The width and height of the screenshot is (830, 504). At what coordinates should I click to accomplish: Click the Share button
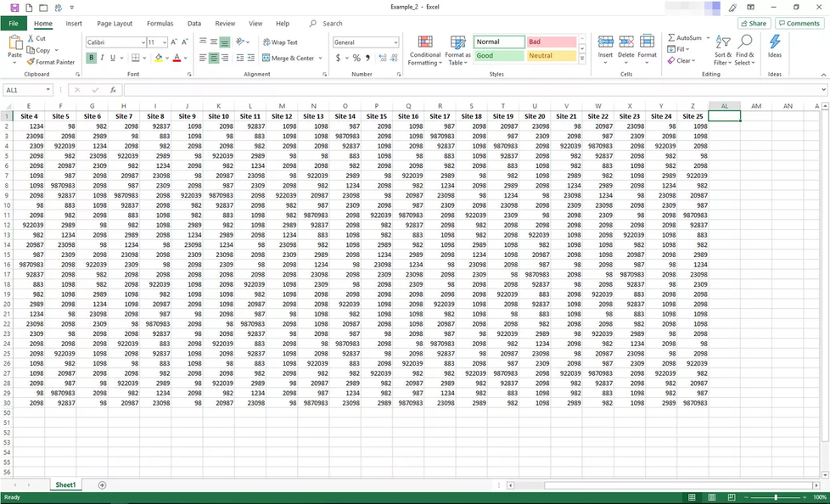(x=753, y=24)
